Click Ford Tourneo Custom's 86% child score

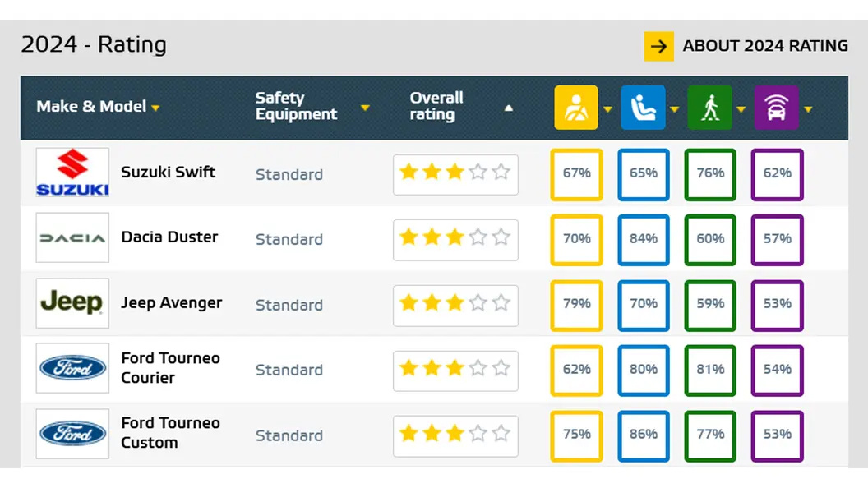point(644,435)
